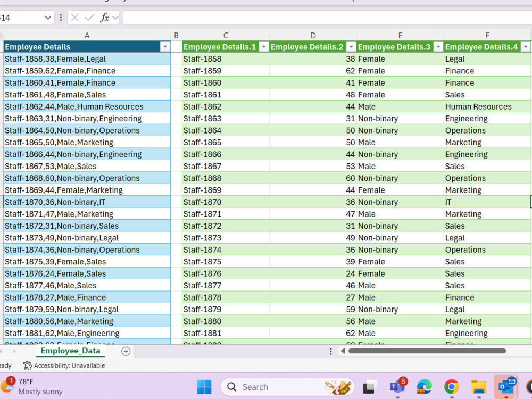Image resolution: width=532 pixels, height=399 pixels.
Task: Click 'IT' cell in column F
Action: (487, 202)
